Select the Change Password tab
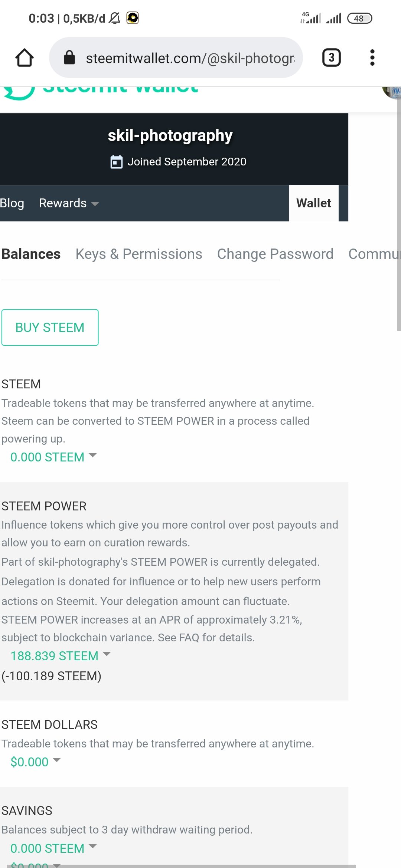 click(x=275, y=254)
